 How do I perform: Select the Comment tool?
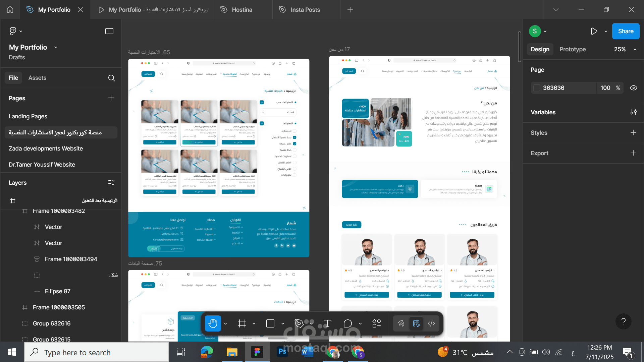click(x=348, y=323)
